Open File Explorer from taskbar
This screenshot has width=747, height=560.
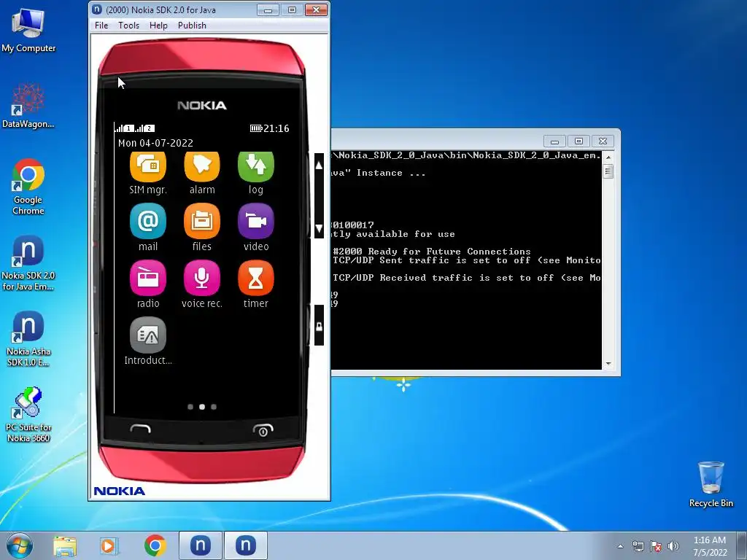point(65,545)
